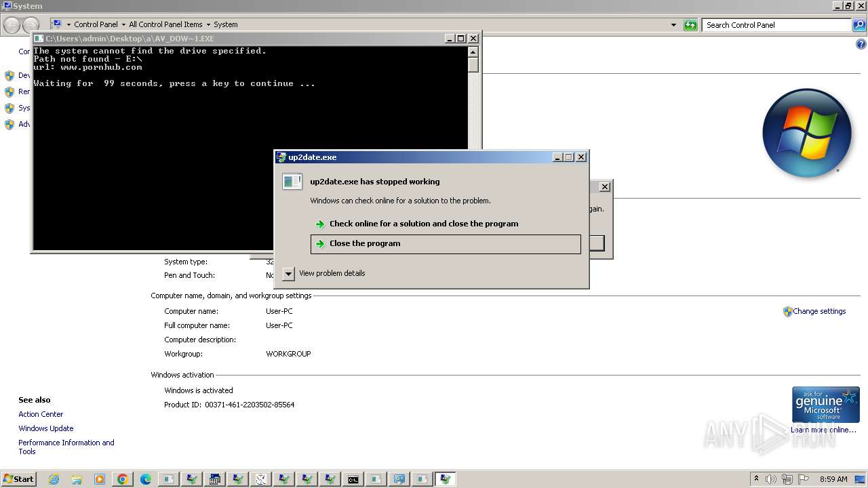Image resolution: width=868 pixels, height=488 pixels.
Task: Click the up2date.exe title bar icon
Action: 281,157
